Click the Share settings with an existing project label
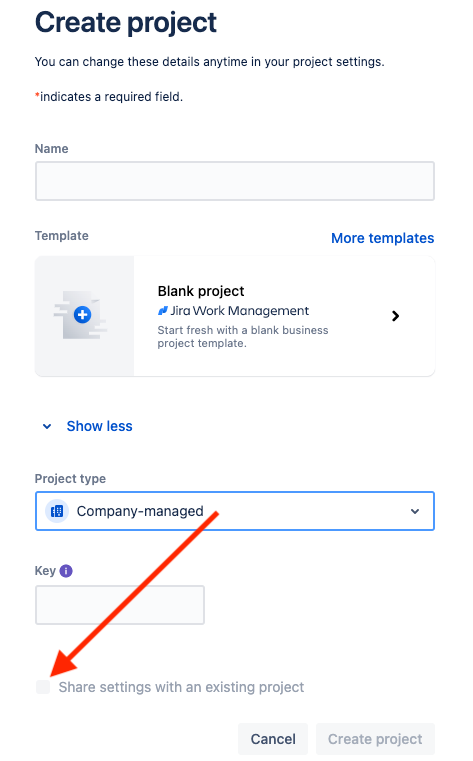Viewport: 473px width, 761px height. (x=181, y=687)
